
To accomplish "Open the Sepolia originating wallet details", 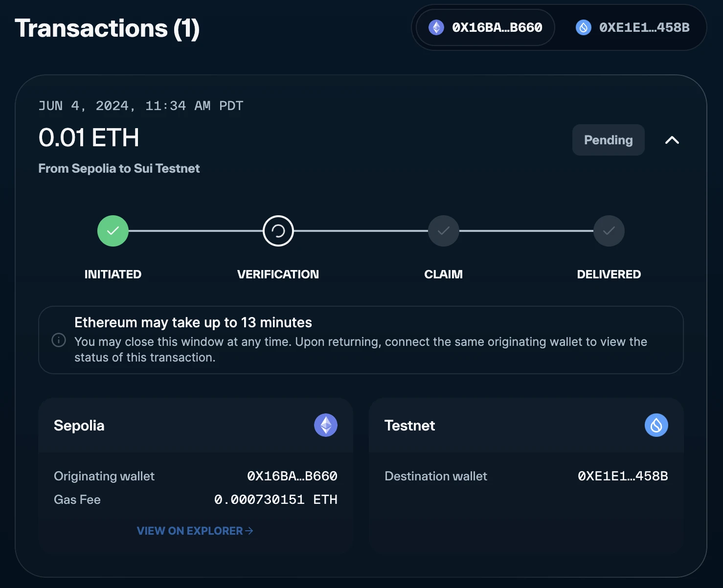I will (x=292, y=475).
